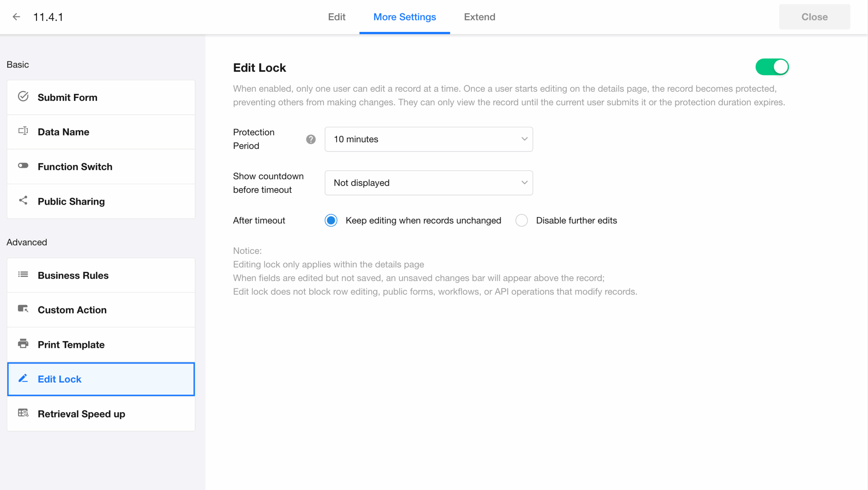Click the Protection Period label
Image resolution: width=868 pixels, height=490 pixels.
[x=254, y=139]
